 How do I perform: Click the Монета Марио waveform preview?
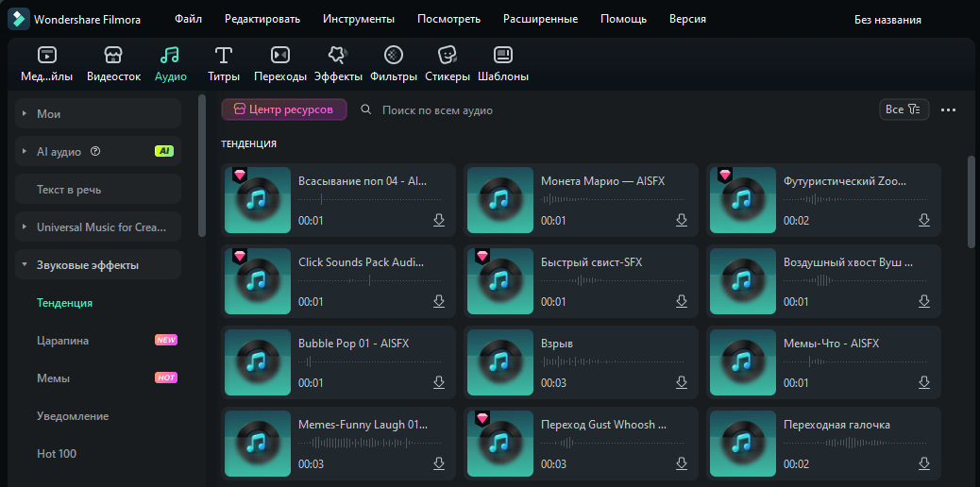coord(613,199)
